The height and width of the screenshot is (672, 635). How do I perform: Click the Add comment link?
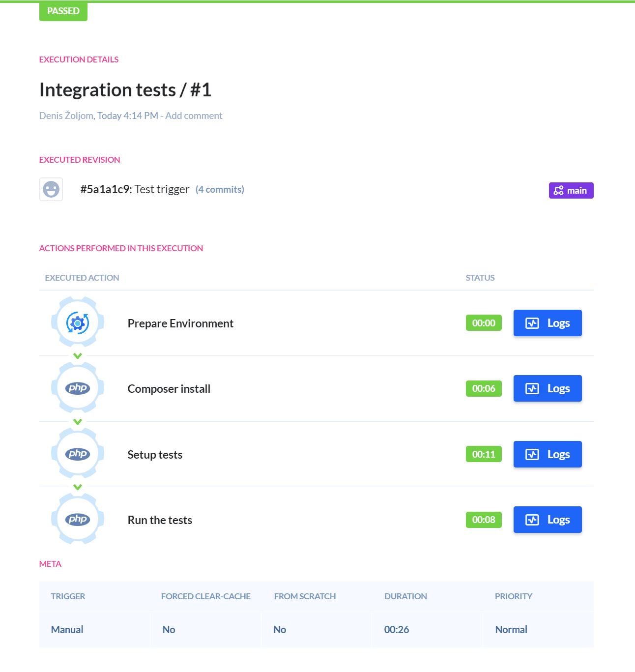coord(194,116)
